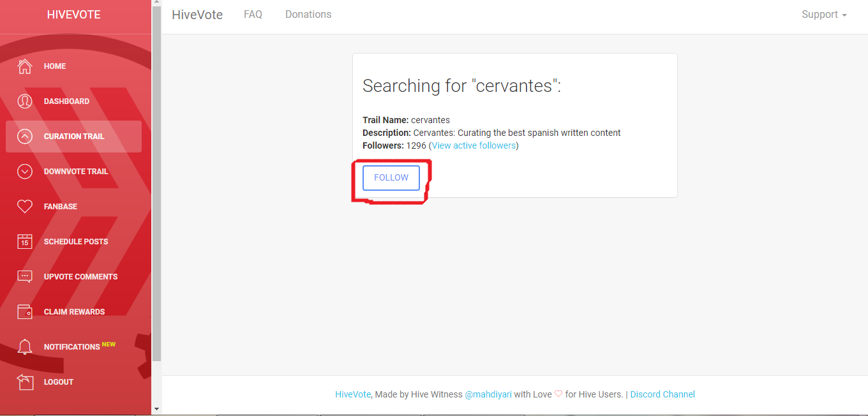Click the Dashboard user icon
This screenshot has height=416, width=868.
(25, 101)
